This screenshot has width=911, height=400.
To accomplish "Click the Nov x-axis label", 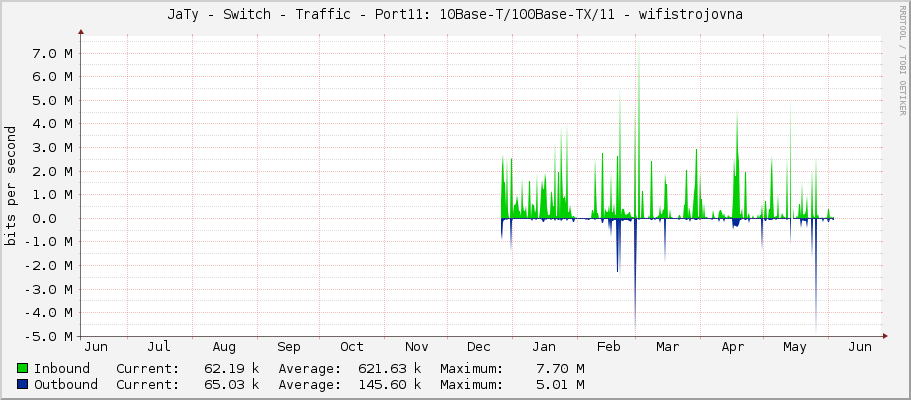I will (416, 347).
